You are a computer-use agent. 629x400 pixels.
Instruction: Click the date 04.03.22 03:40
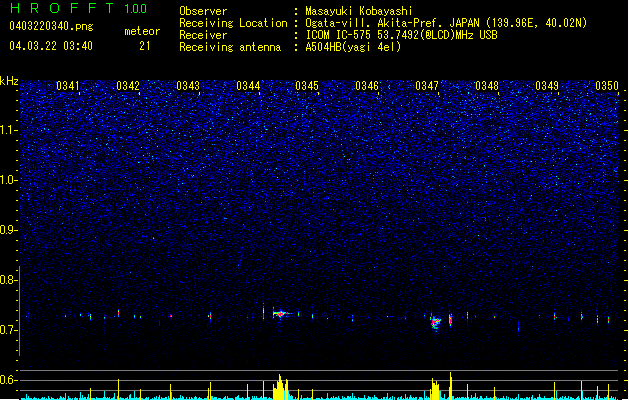(x=51, y=46)
